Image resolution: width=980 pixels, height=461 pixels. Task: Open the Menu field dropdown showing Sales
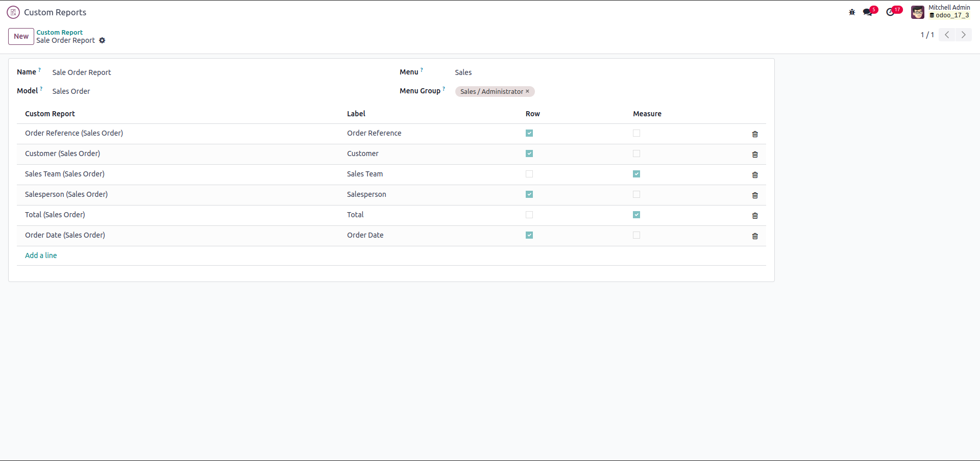510,72
